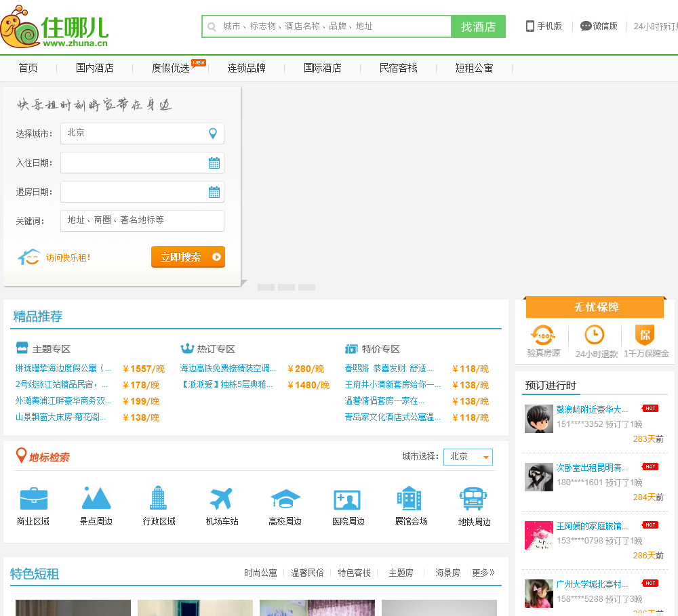The image size is (678, 616).
Task: Open listing 2号线张江站精品民宿
Action: (x=62, y=384)
